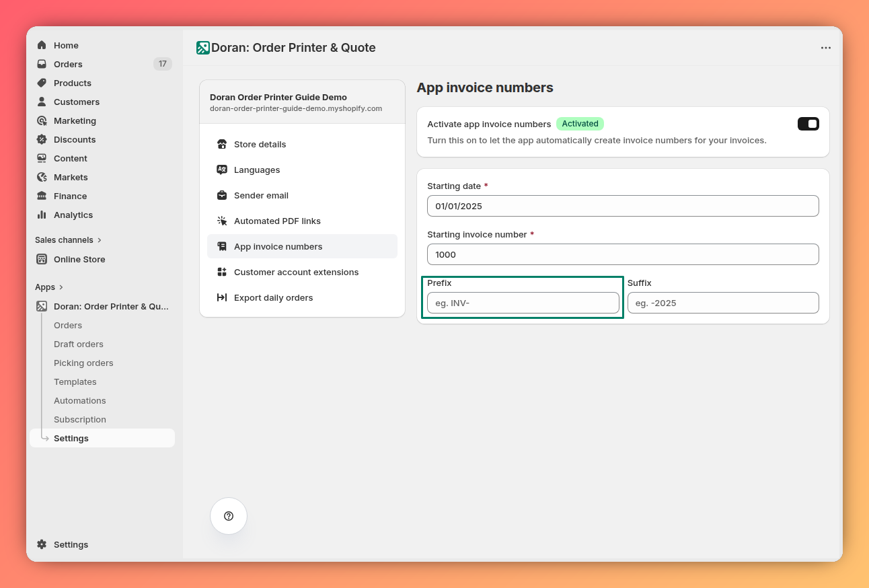Focus the Suffix input field
The image size is (869, 588).
coord(723,303)
